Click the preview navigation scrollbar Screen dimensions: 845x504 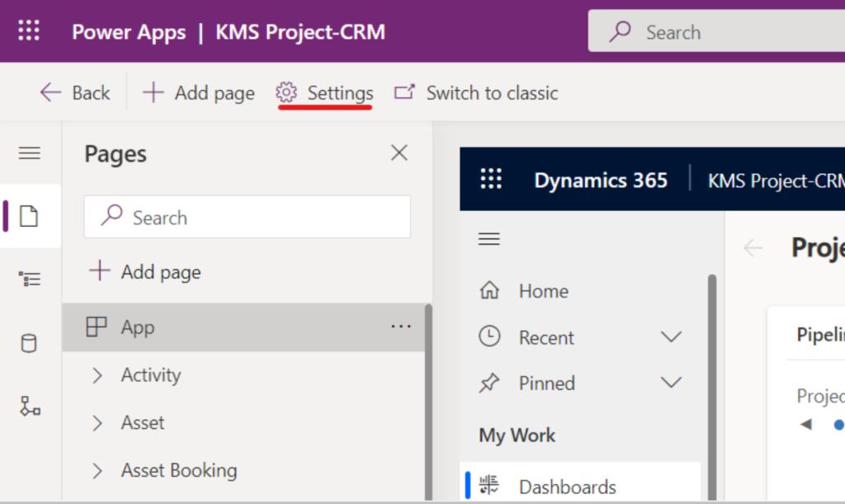click(x=712, y=388)
